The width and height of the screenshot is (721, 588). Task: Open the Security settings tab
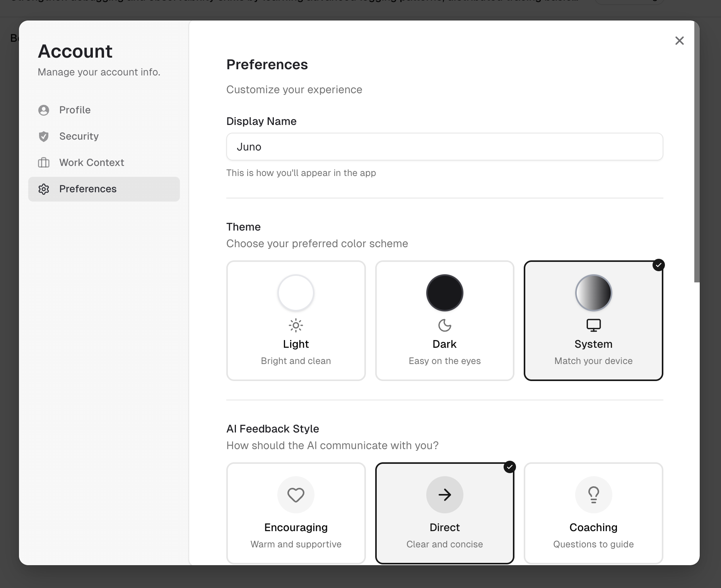tap(79, 137)
